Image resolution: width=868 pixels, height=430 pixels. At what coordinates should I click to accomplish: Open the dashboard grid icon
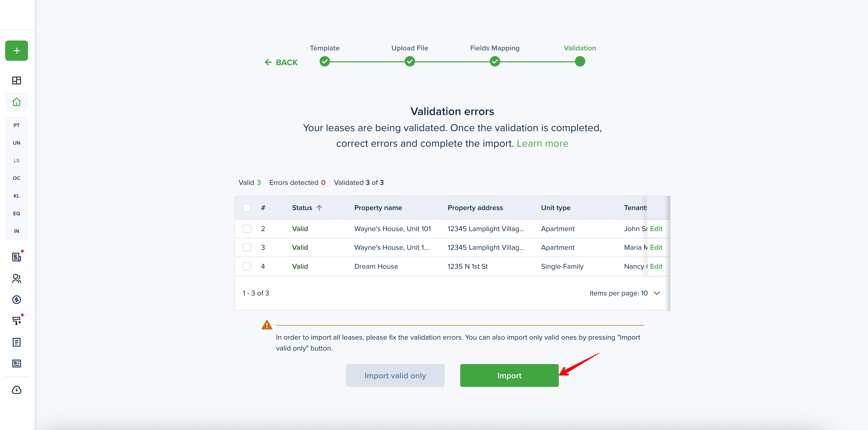[x=17, y=80]
